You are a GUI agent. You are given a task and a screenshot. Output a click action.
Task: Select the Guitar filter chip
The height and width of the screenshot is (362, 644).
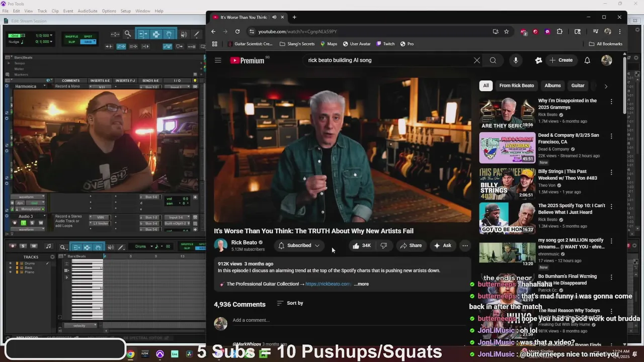pyautogui.click(x=578, y=85)
